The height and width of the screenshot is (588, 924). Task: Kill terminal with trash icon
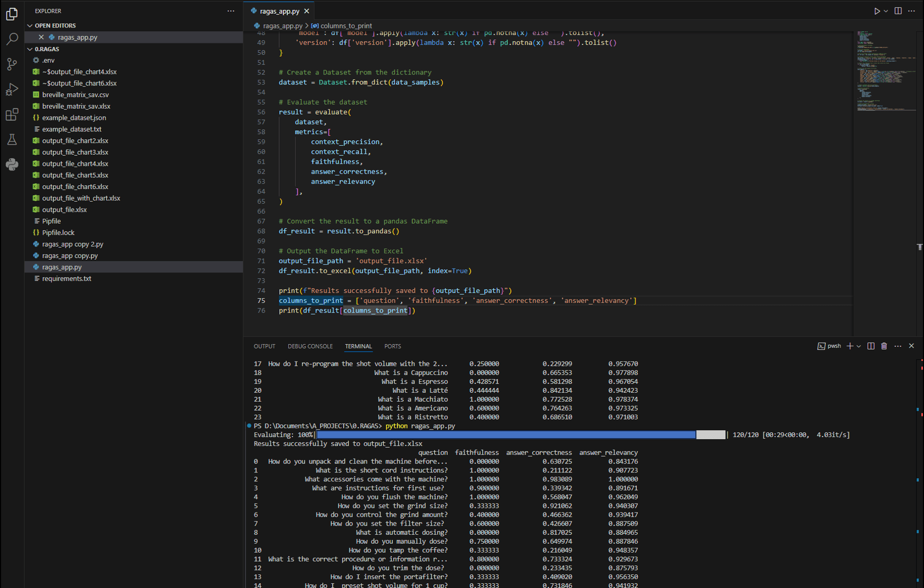tap(884, 346)
